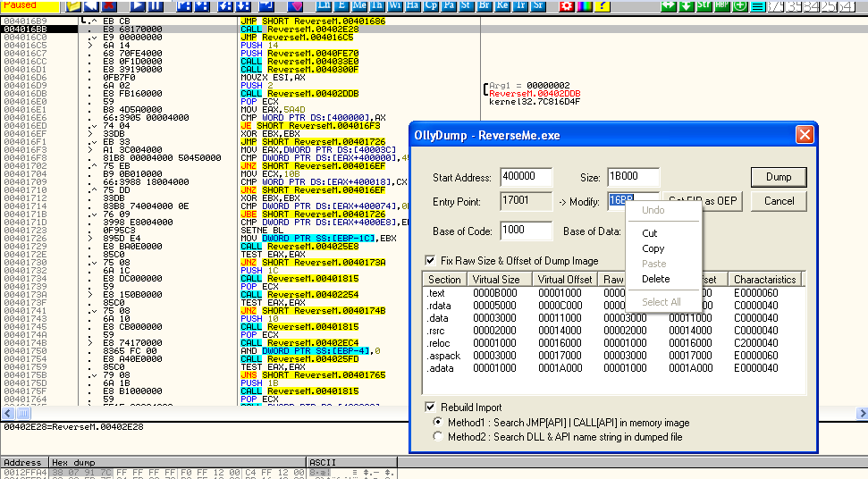868x479 pixels.
Task: Select the .rsrc section row
Action: (x=613, y=331)
